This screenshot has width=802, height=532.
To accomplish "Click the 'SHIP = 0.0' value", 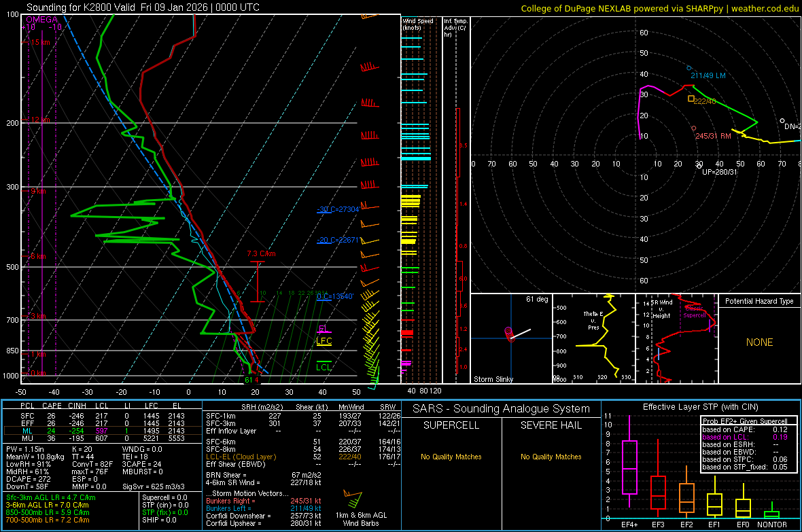I will (x=159, y=520).
